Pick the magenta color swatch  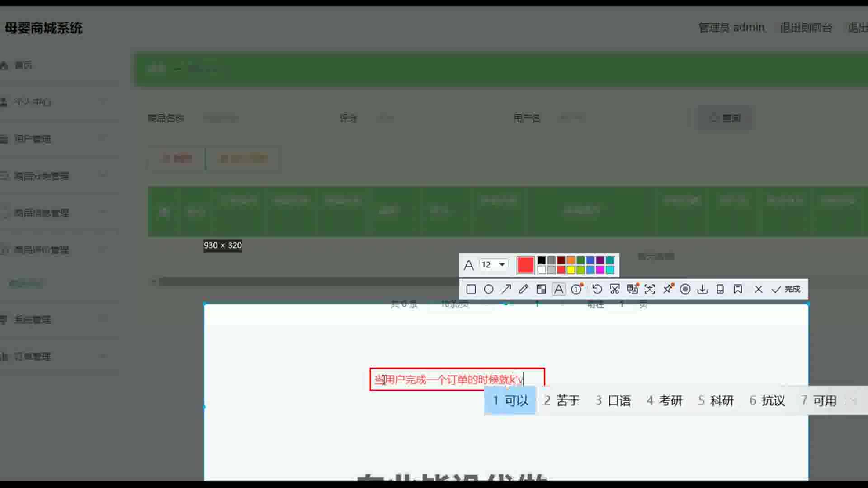[600, 270]
